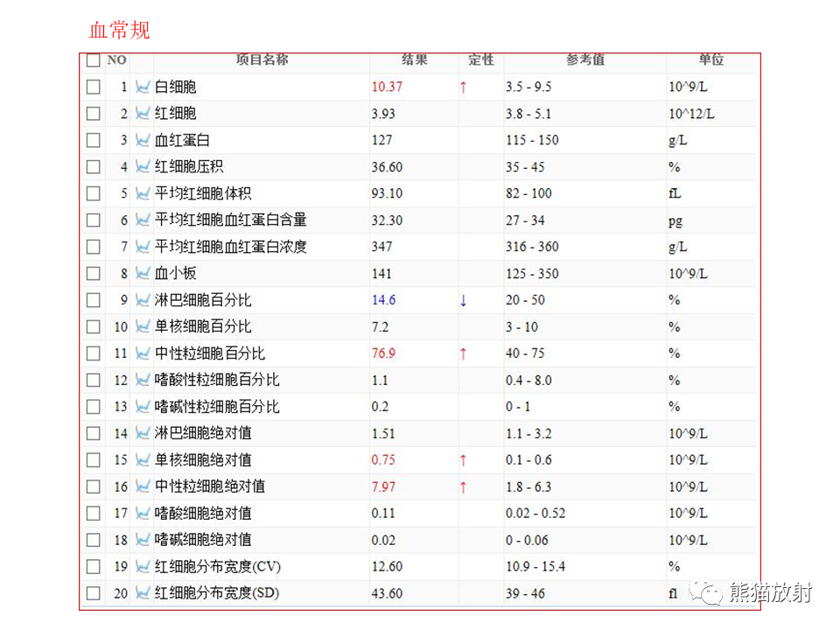Open chart icon for 平均红细胞血红蛋白含量

(142, 220)
